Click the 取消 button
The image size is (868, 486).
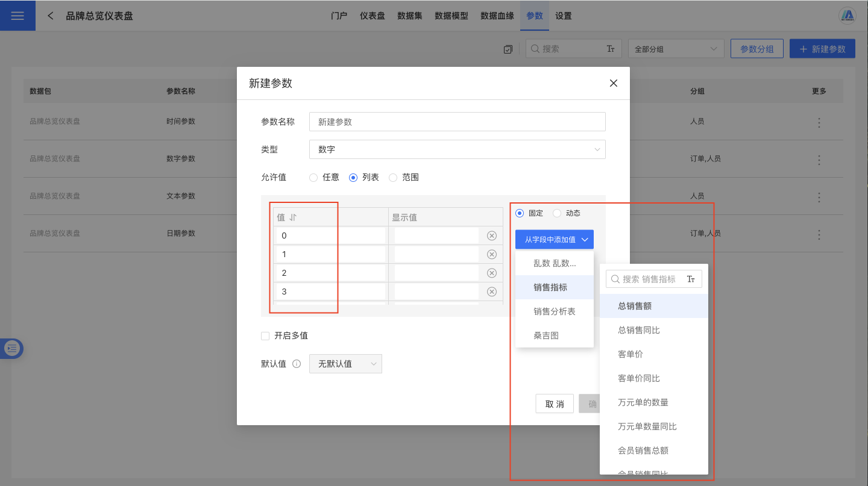(x=555, y=404)
